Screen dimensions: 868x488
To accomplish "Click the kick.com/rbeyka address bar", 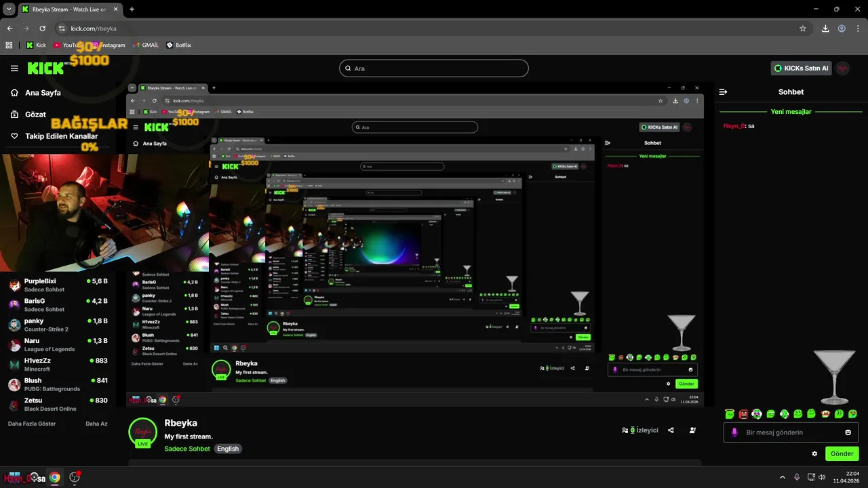I will pyautogui.click(x=433, y=28).
